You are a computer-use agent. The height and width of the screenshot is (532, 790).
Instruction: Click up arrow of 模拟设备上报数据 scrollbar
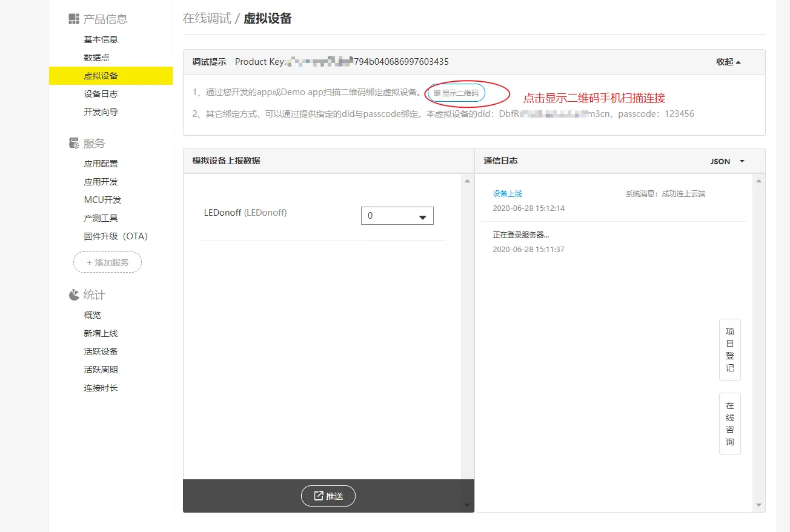coord(467,181)
